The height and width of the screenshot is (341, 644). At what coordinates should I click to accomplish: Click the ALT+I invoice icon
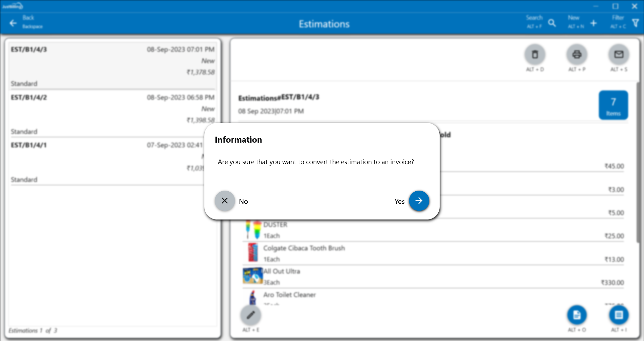[x=618, y=315]
